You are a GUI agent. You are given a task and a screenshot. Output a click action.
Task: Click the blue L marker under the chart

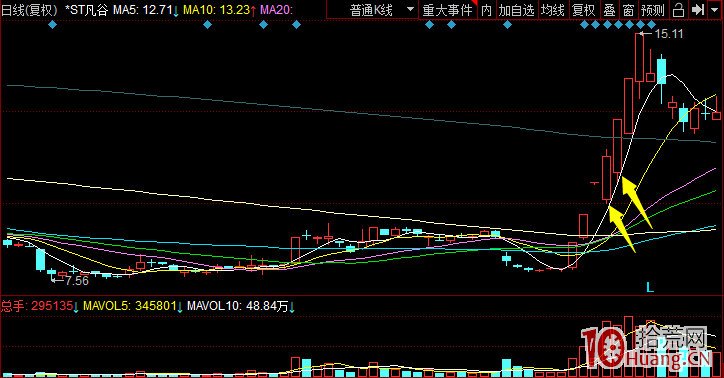[x=650, y=288]
